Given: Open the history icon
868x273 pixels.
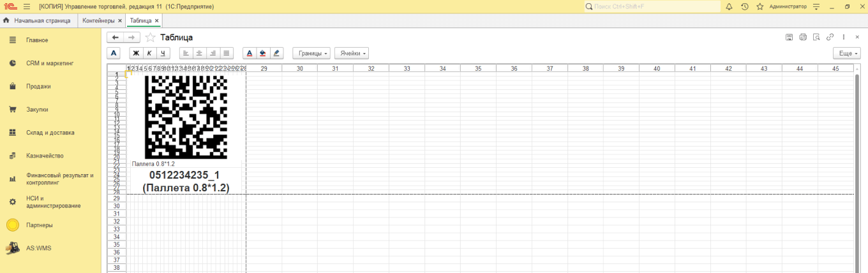Looking at the screenshot, I should click(x=745, y=6).
